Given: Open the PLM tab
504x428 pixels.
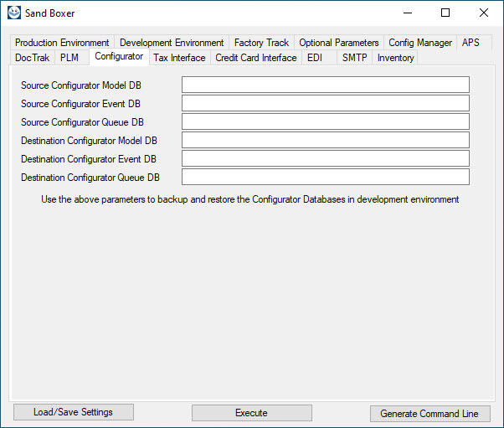Looking at the screenshot, I should click(x=69, y=58).
